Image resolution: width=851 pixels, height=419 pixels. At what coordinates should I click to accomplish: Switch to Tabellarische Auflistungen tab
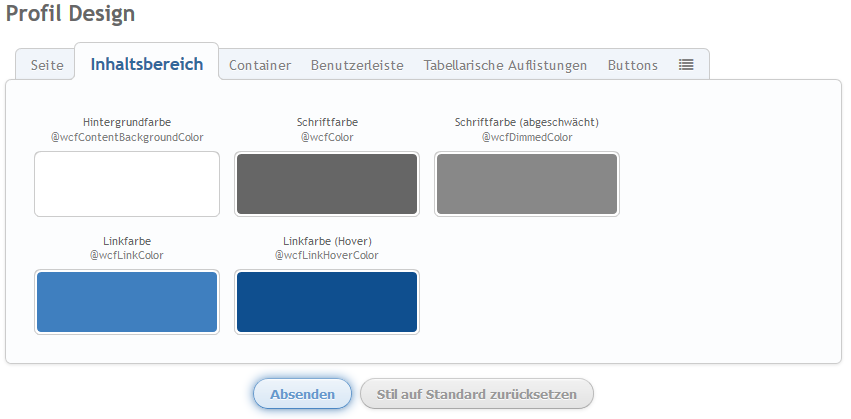pyautogui.click(x=505, y=65)
